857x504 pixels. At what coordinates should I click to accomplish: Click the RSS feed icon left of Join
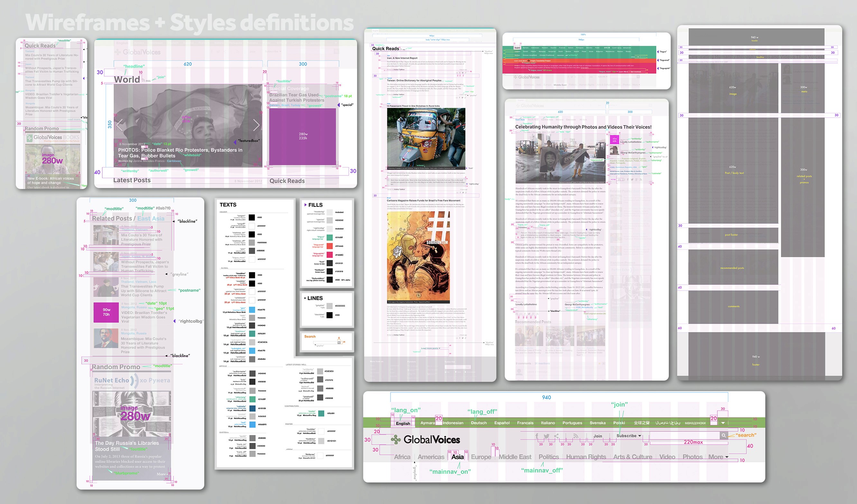pos(576,436)
